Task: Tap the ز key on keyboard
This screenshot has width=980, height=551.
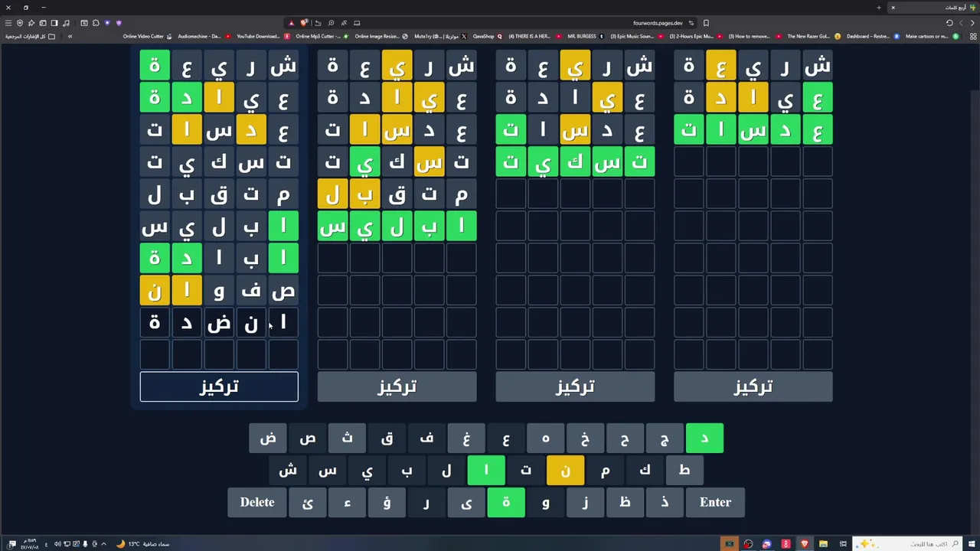Action: pos(585,502)
